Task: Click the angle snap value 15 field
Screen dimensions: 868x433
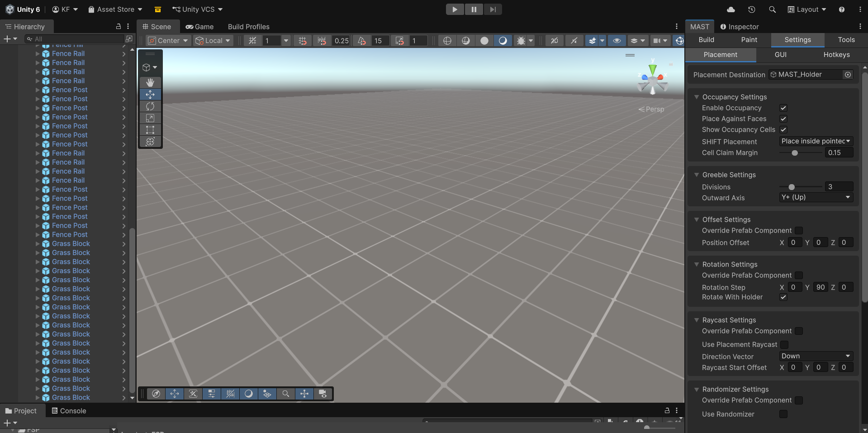Action: 380,41
